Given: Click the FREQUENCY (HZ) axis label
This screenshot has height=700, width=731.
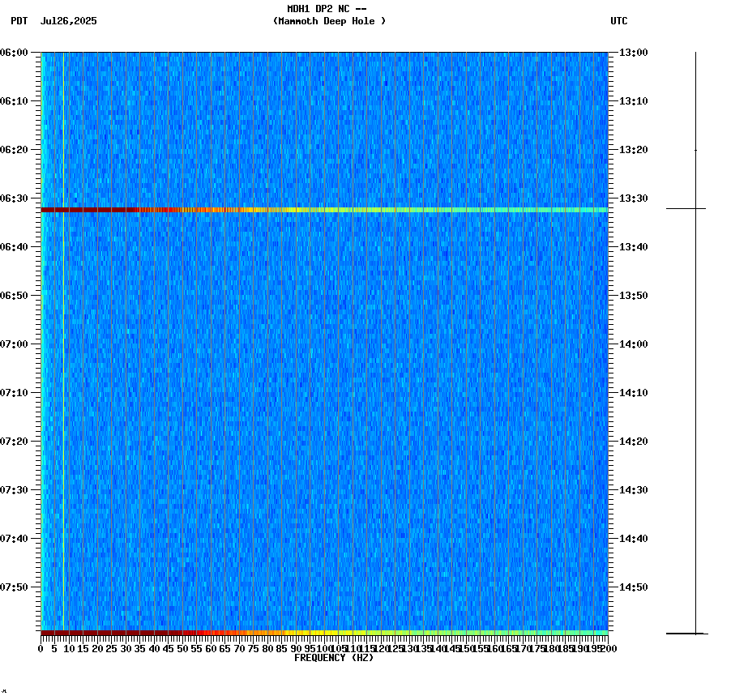Looking at the screenshot, I should pos(335,658).
